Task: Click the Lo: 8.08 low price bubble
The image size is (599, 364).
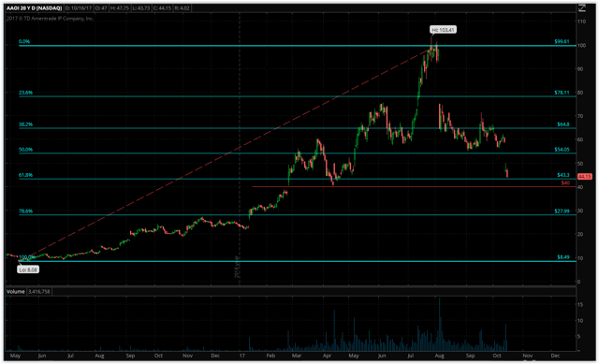Action: coord(28,269)
